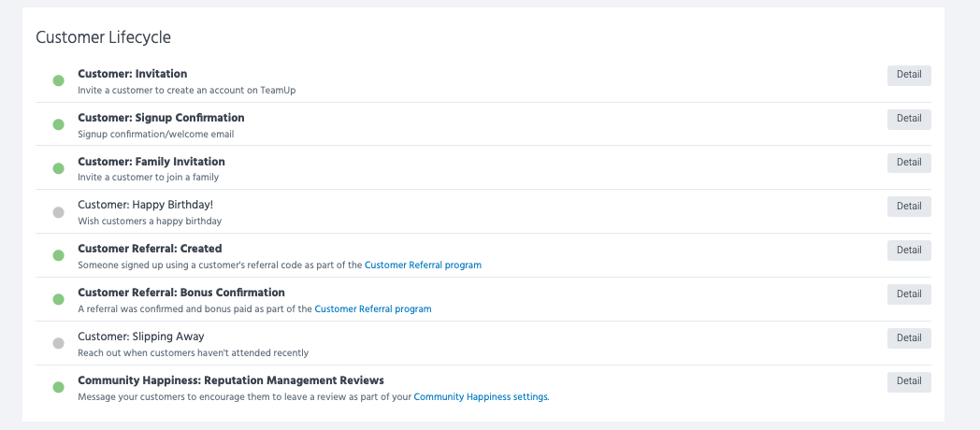Select status dot for Referral Bonus Confirmation
980x430 pixels.
[58, 299]
